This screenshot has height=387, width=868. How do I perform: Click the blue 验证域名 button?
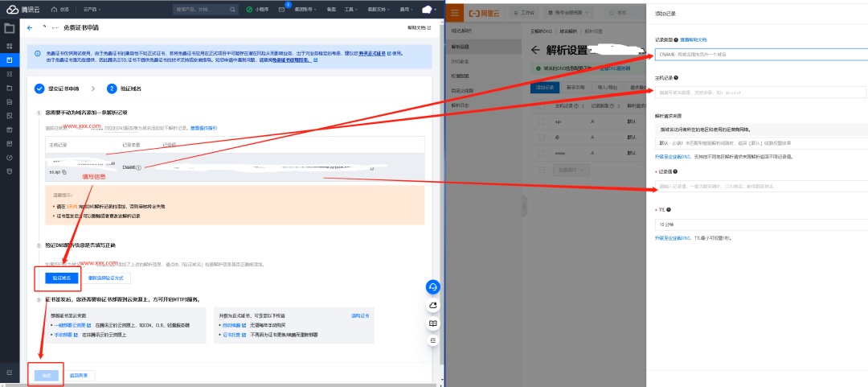coord(61,278)
